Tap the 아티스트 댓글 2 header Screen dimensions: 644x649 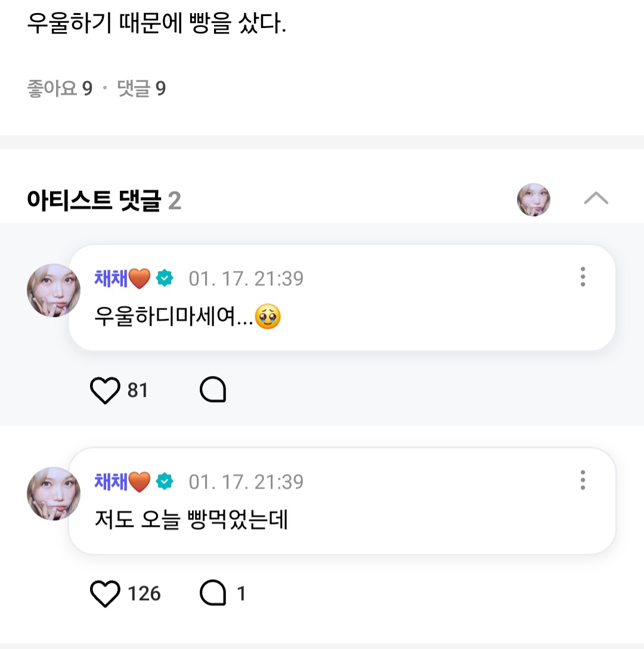tap(104, 201)
